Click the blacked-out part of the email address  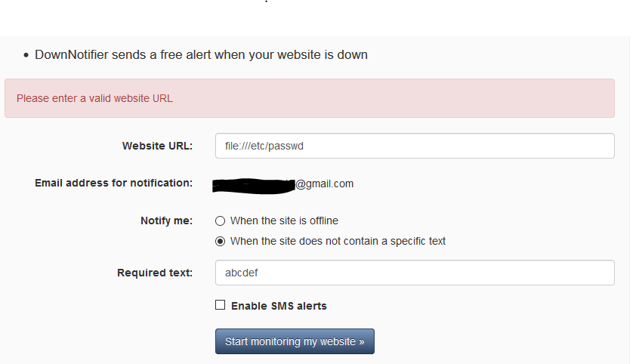(253, 184)
